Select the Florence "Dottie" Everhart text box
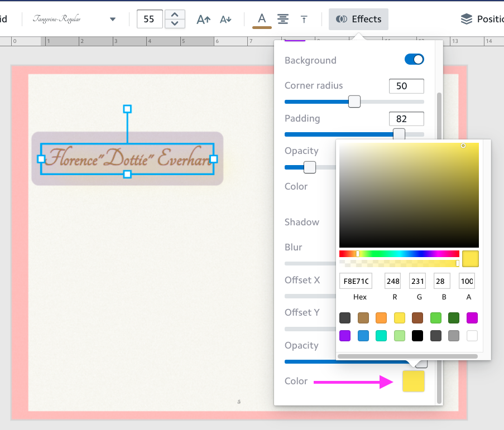The width and height of the screenshot is (504, 430). [x=127, y=159]
